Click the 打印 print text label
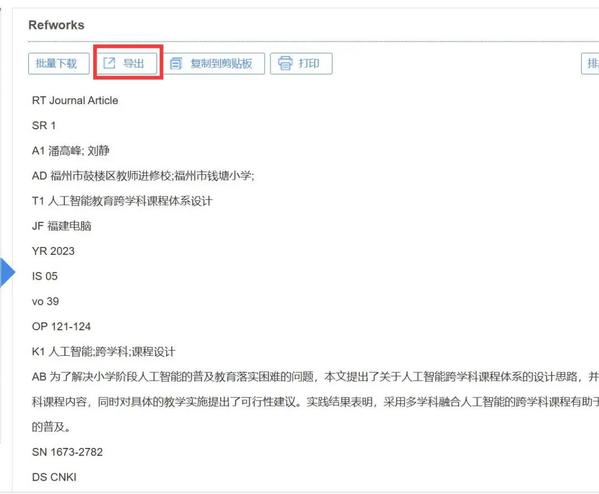Image resolution: width=599 pixels, height=494 pixels. [x=309, y=63]
